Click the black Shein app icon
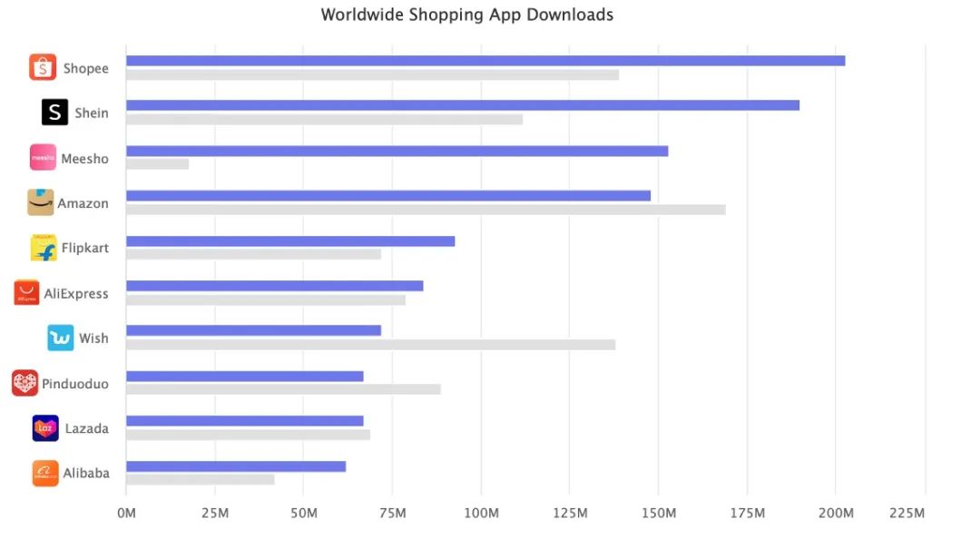 55,113
